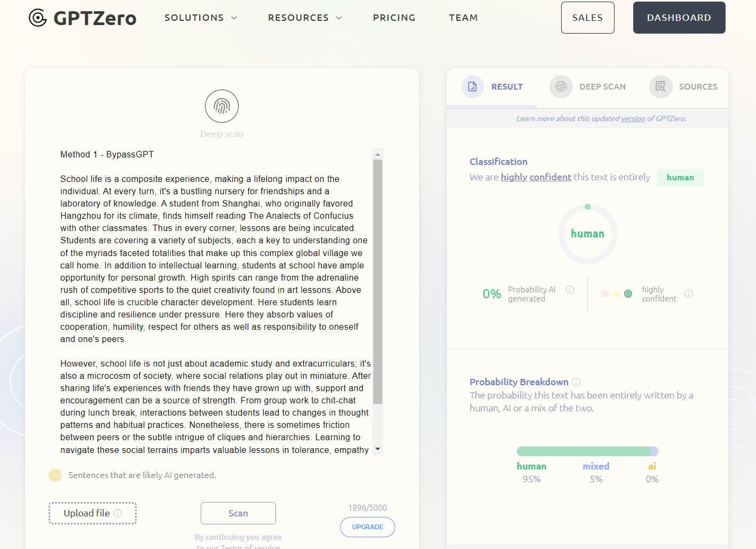Click the Result document icon

(472, 86)
